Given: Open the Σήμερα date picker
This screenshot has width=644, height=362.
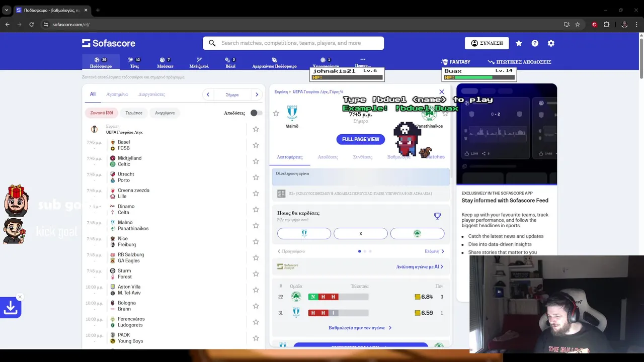Looking at the screenshot, I should point(232,95).
